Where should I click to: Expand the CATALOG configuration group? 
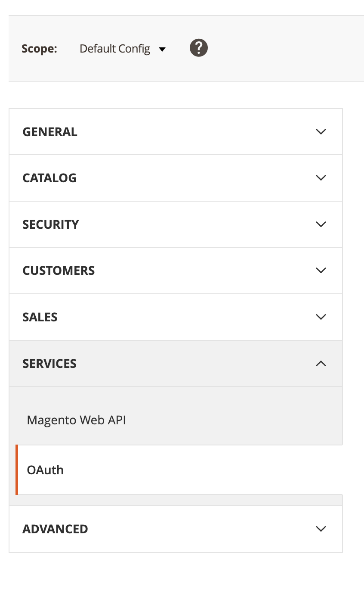click(49, 178)
